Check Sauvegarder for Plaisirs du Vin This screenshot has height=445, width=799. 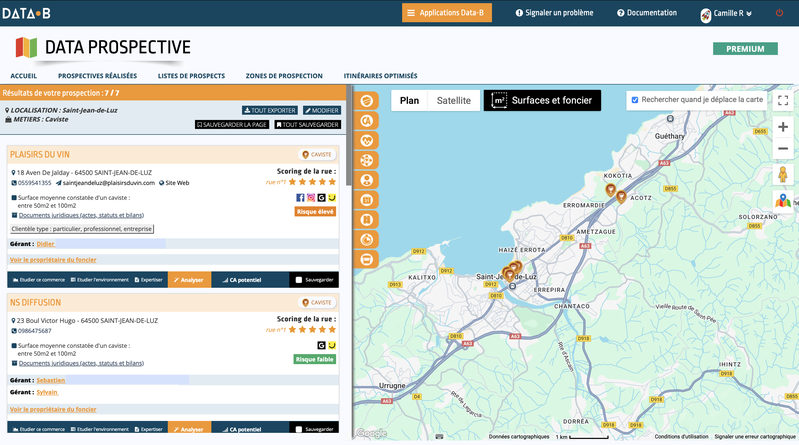pos(299,280)
